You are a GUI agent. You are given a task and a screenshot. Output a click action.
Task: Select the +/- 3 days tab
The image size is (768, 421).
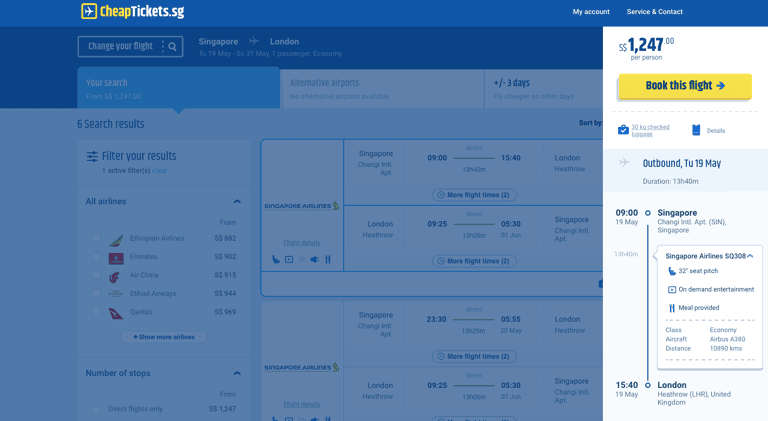pos(544,89)
